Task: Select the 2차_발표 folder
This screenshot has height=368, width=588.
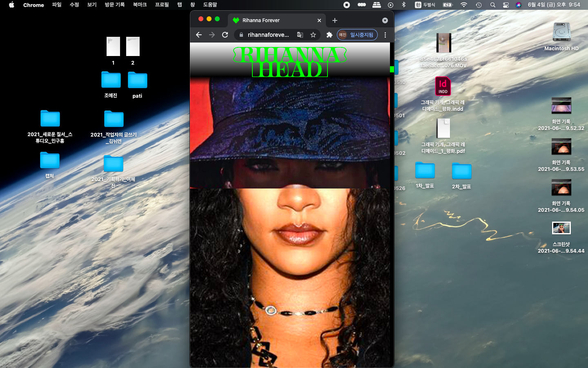Action: pos(462,171)
